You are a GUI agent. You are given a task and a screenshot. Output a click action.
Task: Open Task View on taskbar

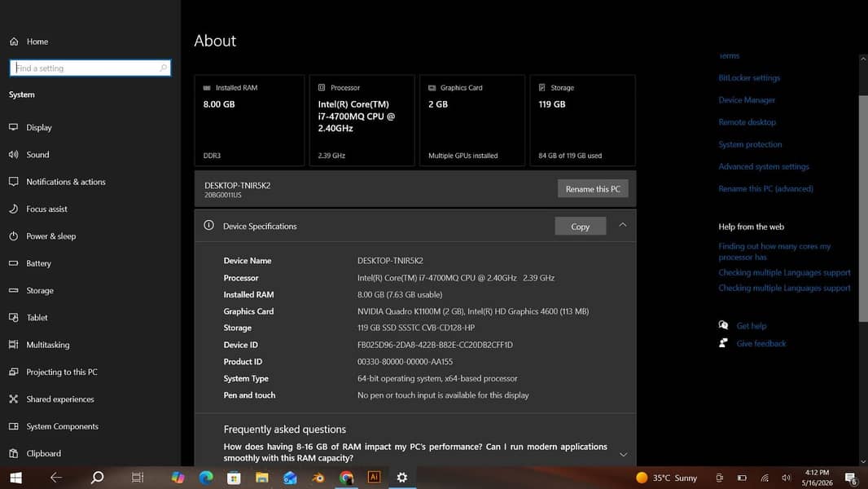138,478
